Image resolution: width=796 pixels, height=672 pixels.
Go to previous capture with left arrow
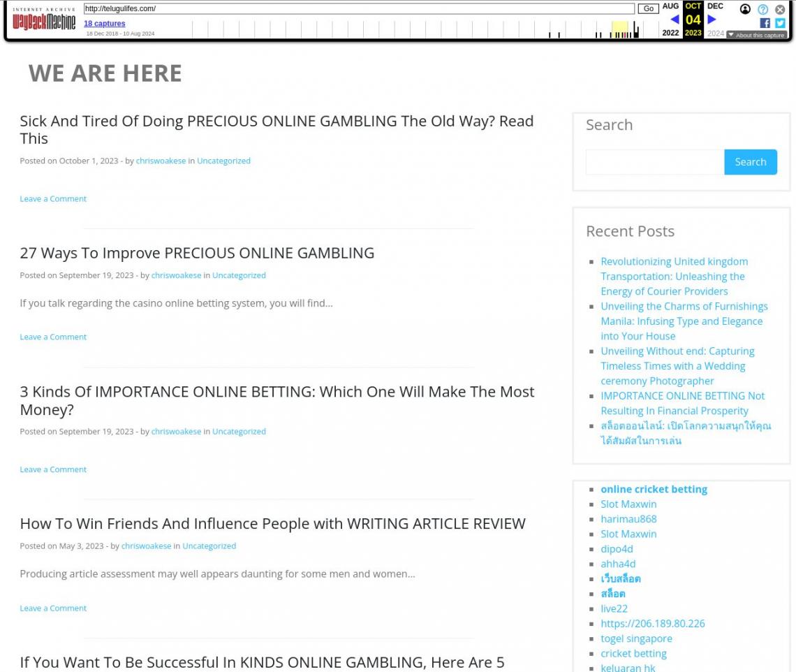[674, 20]
